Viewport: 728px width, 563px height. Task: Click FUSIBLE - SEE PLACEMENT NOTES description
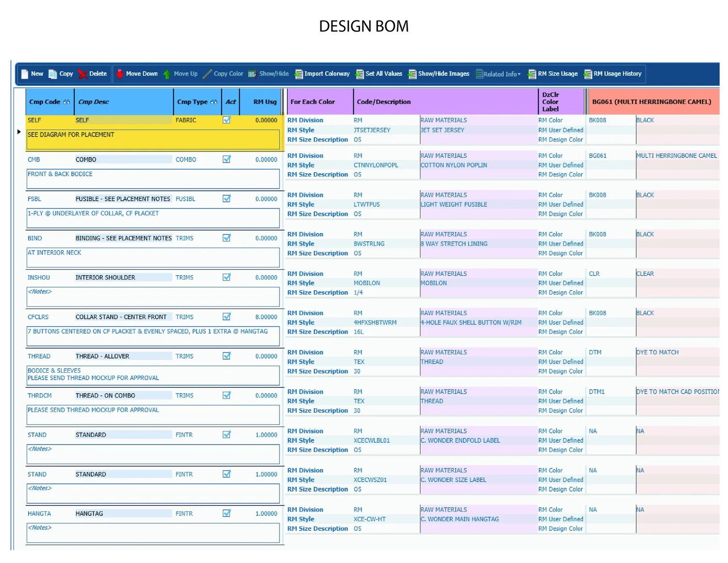(x=123, y=199)
